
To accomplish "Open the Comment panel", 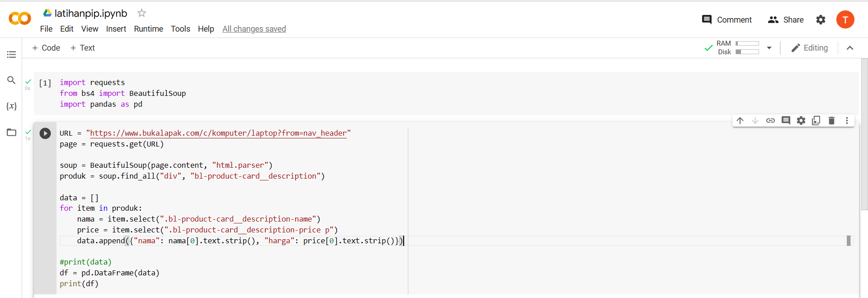I will (726, 20).
